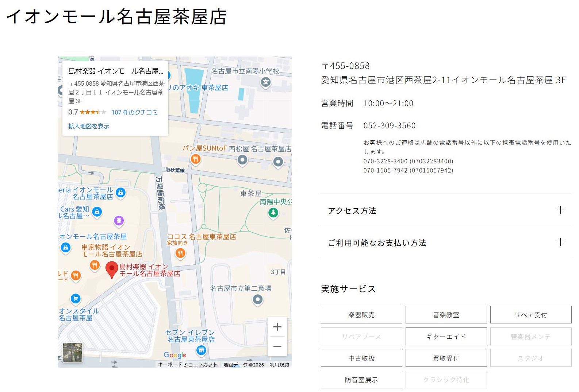Click the ココス restaurant marker
The image size is (579, 392).
(x=180, y=253)
